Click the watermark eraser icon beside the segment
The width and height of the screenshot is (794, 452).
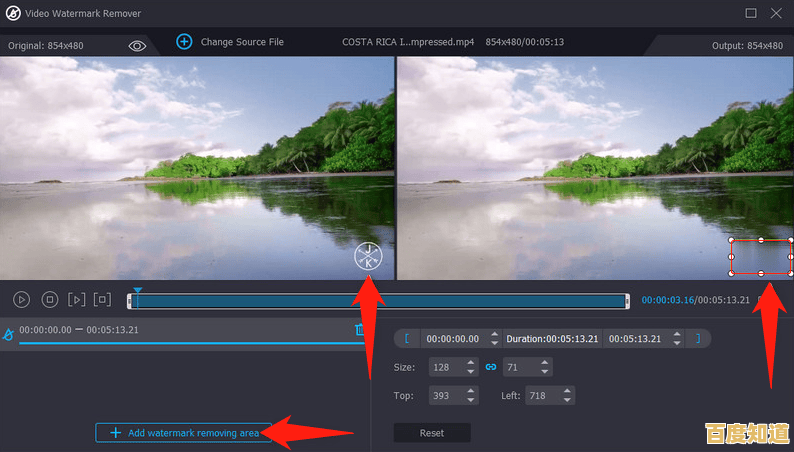(8, 334)
